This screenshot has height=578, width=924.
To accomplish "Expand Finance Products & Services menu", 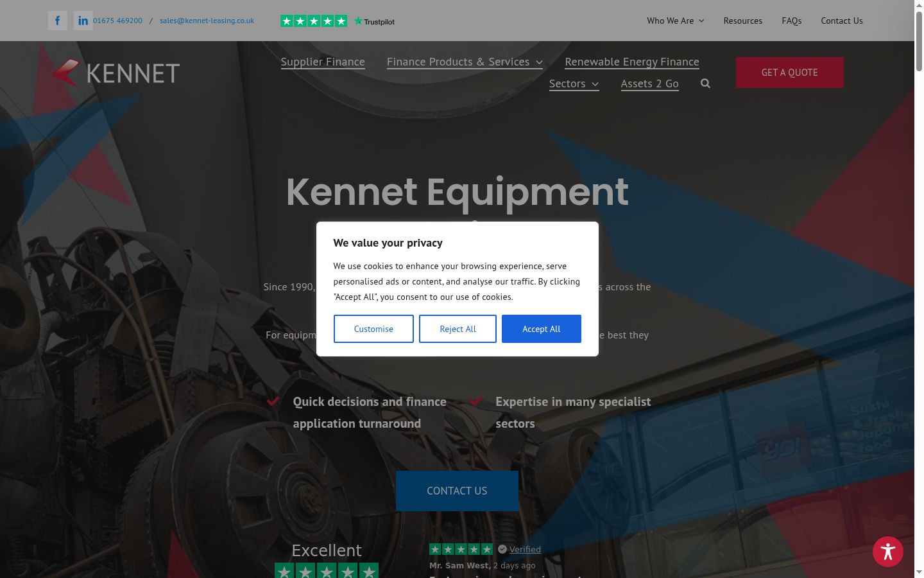I will tap(465, 62).
